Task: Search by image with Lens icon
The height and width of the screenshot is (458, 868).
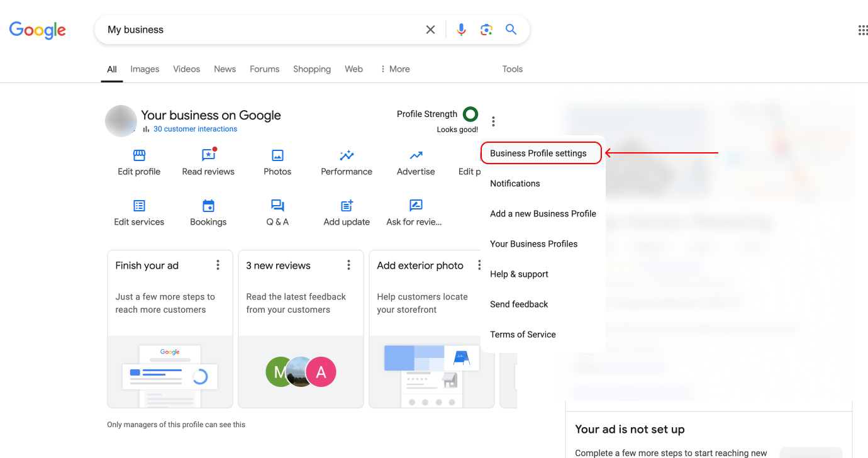Action: [x=486, y=30]
